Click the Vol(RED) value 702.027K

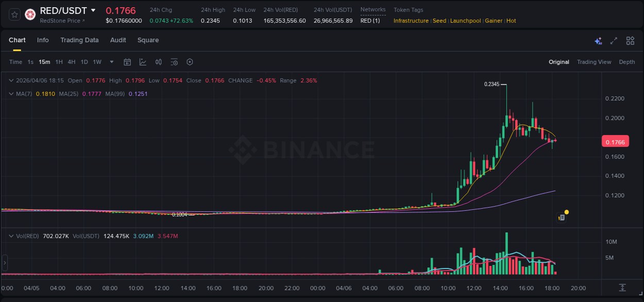pos(55,236)
